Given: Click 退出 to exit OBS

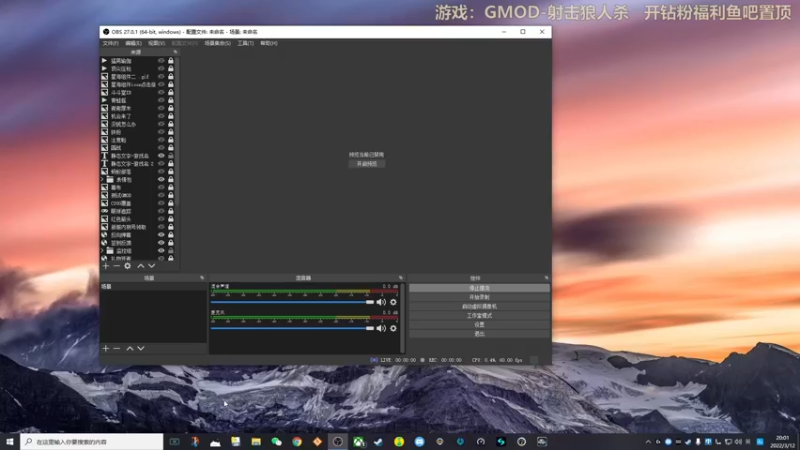Looking at the screenshot, I should tap(479, 334).
